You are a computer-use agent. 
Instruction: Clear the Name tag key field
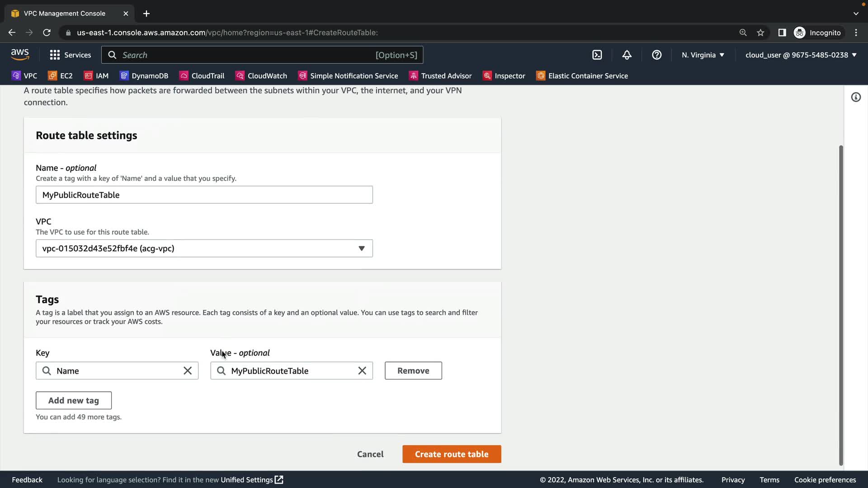188,371
